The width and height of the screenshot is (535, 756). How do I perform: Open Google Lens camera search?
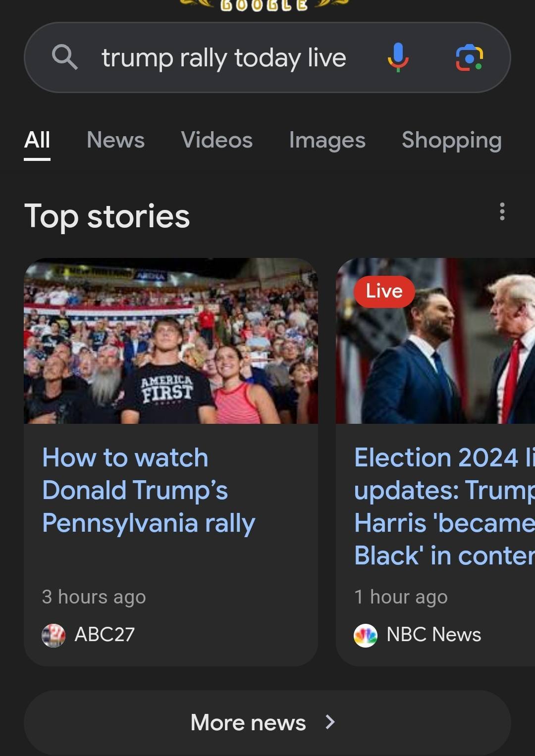469,57
